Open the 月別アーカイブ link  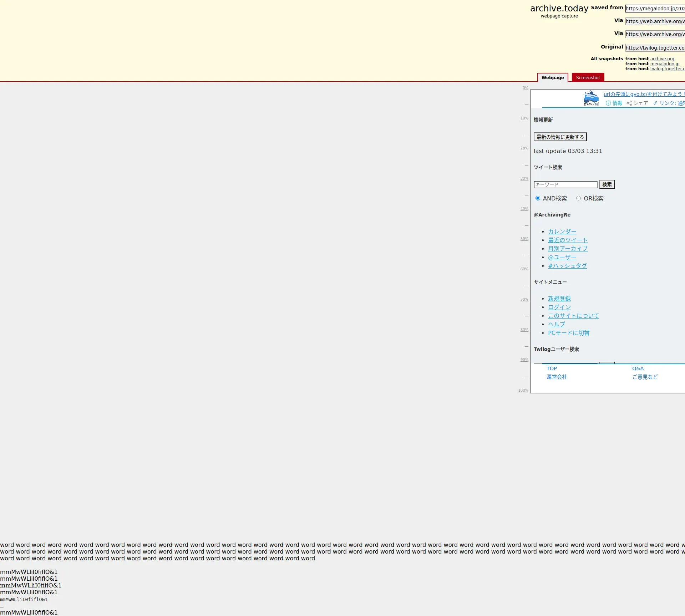point(567,249)
